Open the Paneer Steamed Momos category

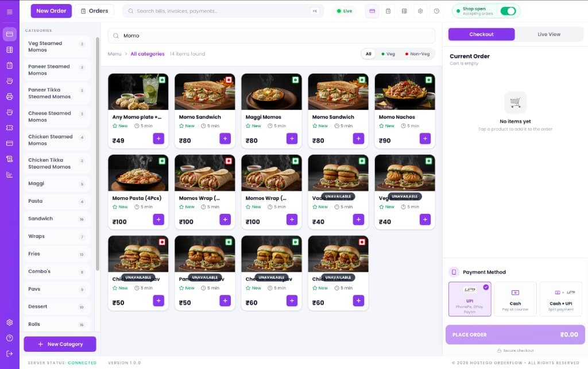click(x=57, y=70)
